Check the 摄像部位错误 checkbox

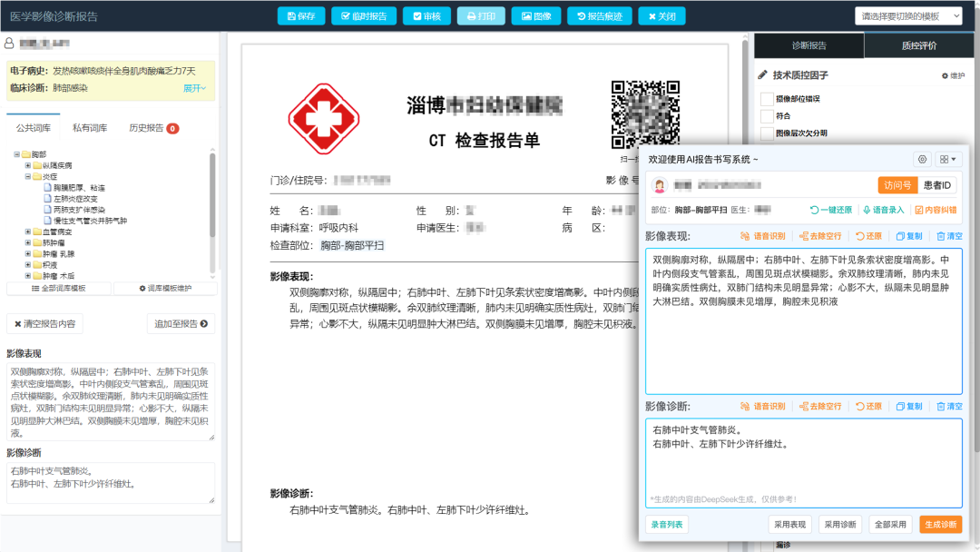click(x=767, y=99)
